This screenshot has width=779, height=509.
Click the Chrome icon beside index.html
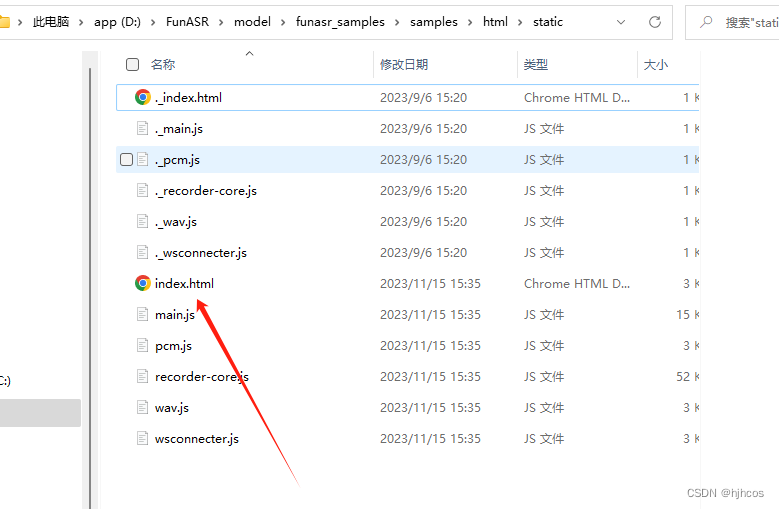tap(143, 283)
